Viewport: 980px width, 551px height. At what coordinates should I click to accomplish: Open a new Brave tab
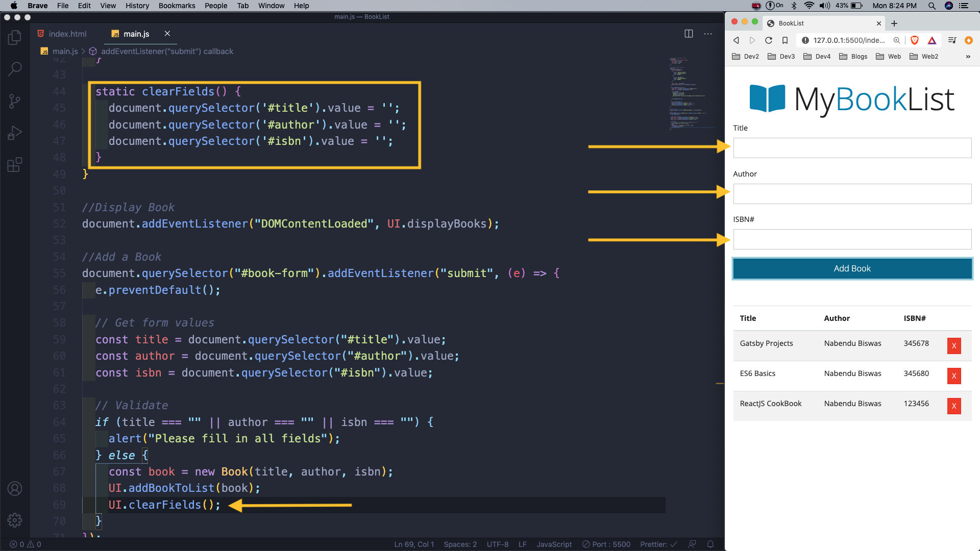pos(894,23)
